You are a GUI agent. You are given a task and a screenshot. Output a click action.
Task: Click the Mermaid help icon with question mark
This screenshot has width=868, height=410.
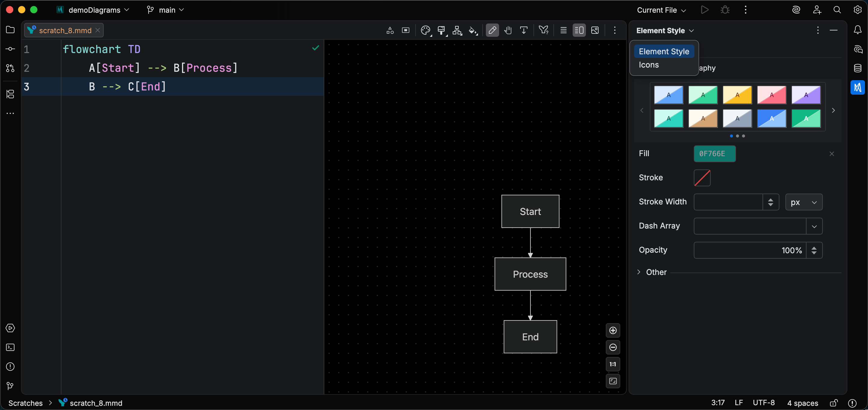pos(543,30)
